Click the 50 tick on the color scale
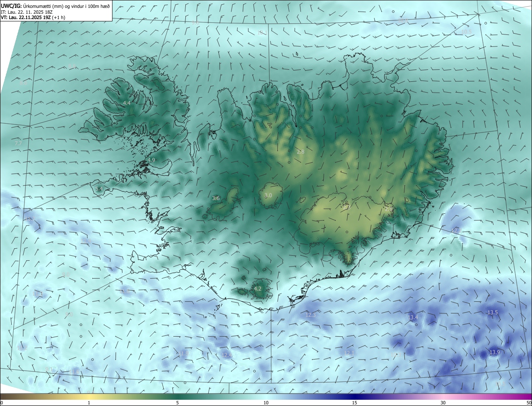 [529, 403]
